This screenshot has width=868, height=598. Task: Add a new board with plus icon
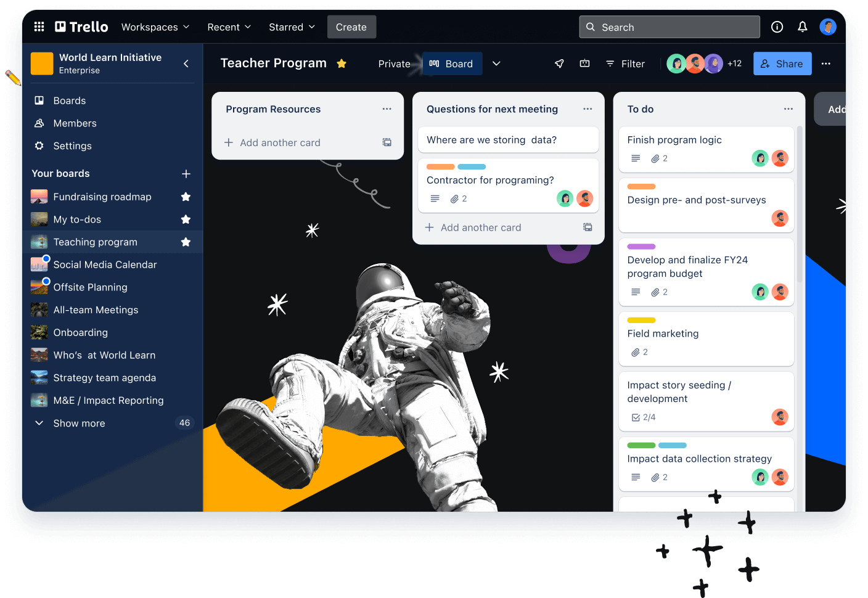pos(186,174)
